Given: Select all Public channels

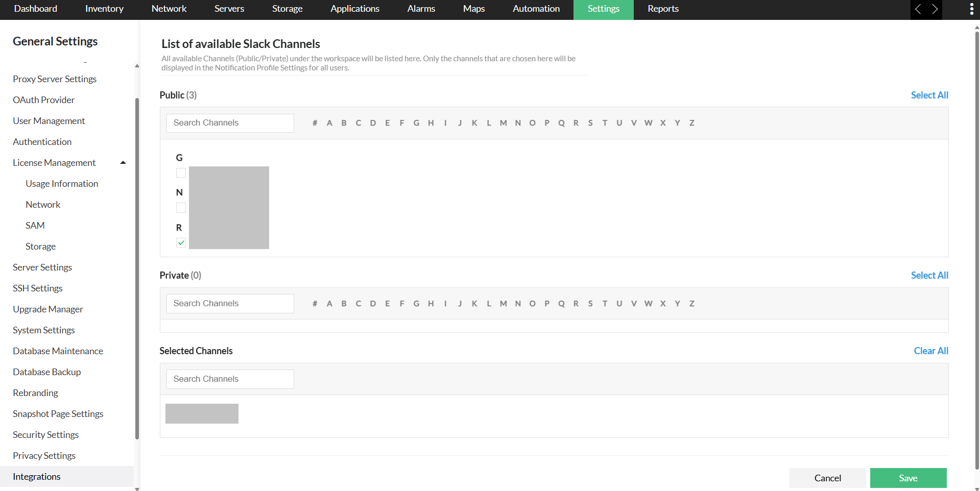Looking at the screenshot, I should click(x=929, y=95).
